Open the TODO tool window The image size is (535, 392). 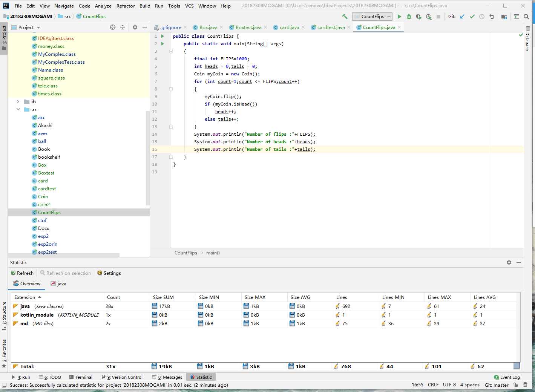point(49,377)
